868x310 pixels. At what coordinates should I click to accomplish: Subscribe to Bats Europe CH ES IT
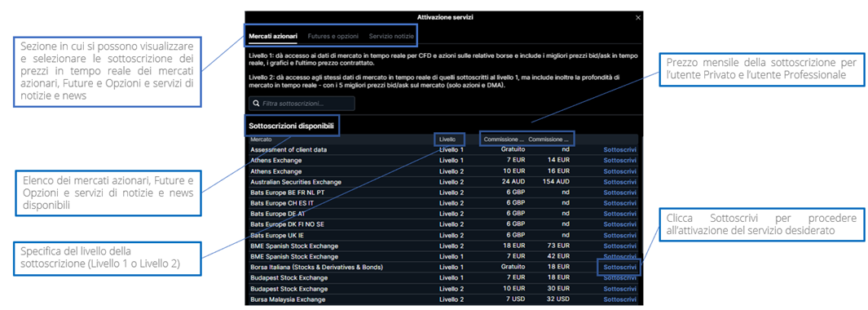pos(620,203)
